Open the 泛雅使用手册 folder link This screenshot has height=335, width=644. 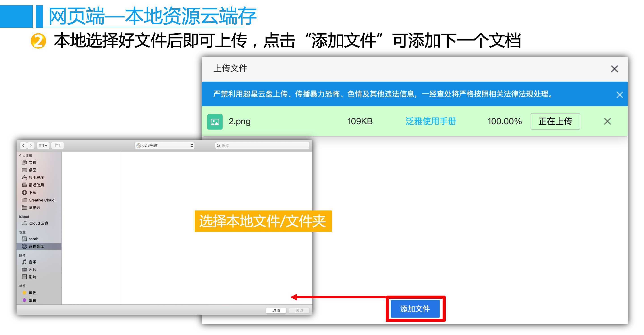pos(431,121)
